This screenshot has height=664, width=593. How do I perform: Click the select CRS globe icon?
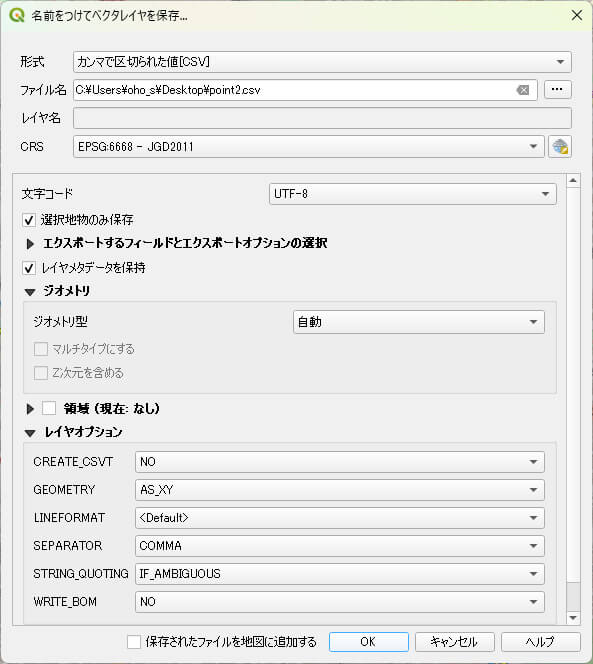(560, 147)
